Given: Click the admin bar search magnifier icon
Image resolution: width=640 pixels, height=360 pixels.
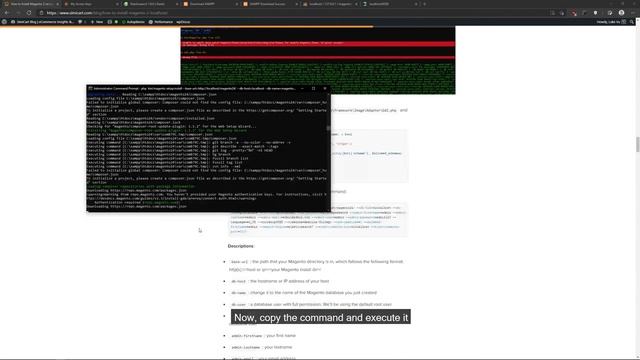Looking at the screenshot, I should tap(632, 22).
